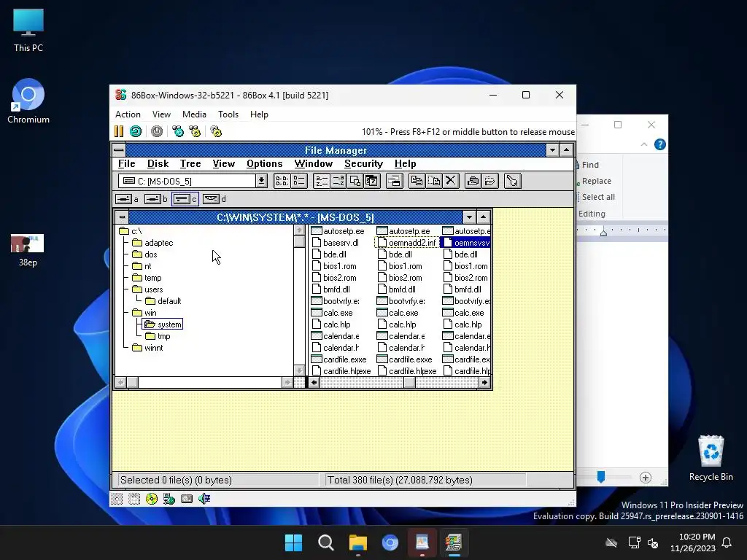747x560 pixels.
Task: Click the Copy files toolbar icon
Action: tap(417, 181)
